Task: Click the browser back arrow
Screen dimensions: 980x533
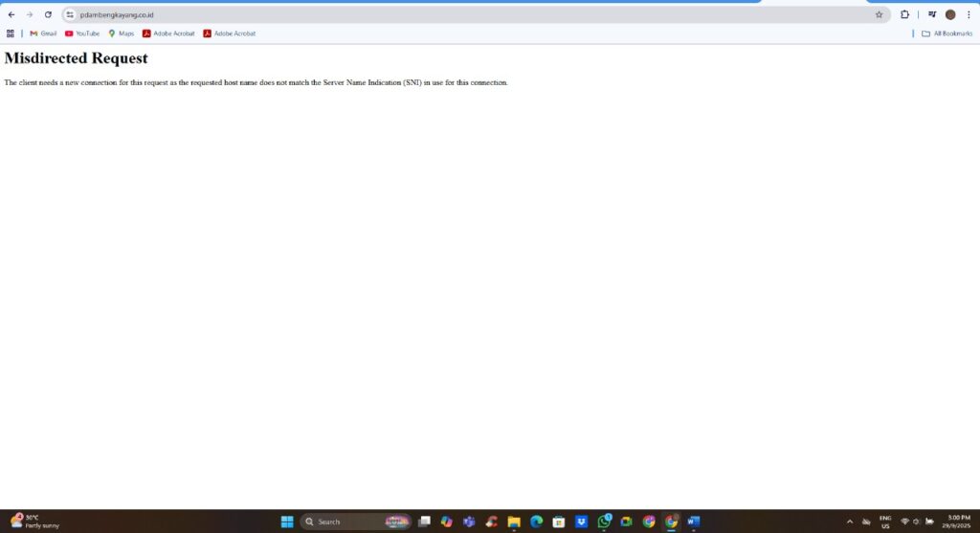Action: pyautogui.click(x=11, y=14)
